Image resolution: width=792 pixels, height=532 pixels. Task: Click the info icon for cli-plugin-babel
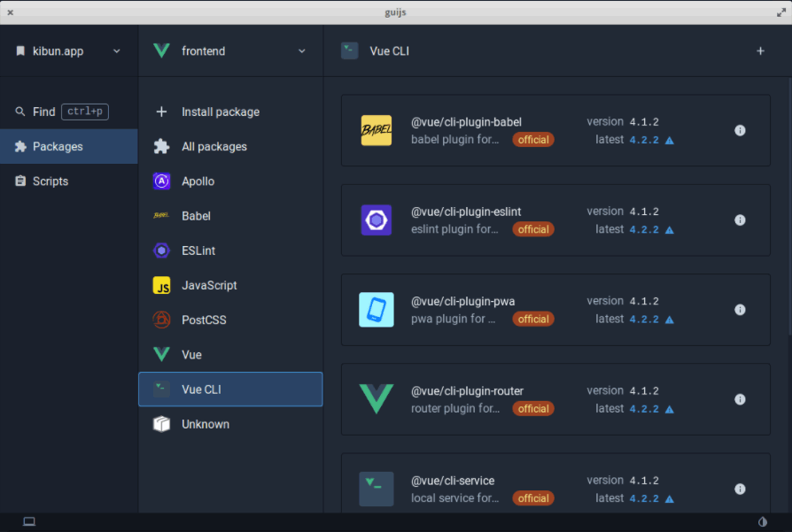(740, 130)
